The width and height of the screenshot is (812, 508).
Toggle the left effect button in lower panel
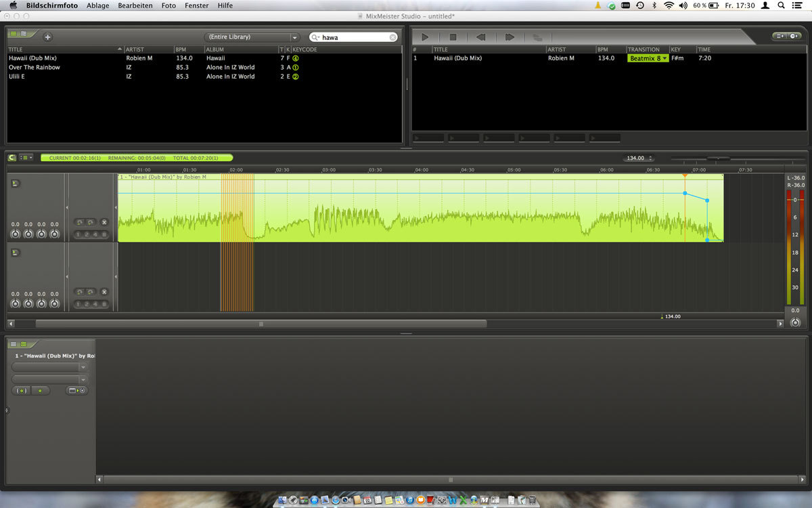[x=22, y=391]
